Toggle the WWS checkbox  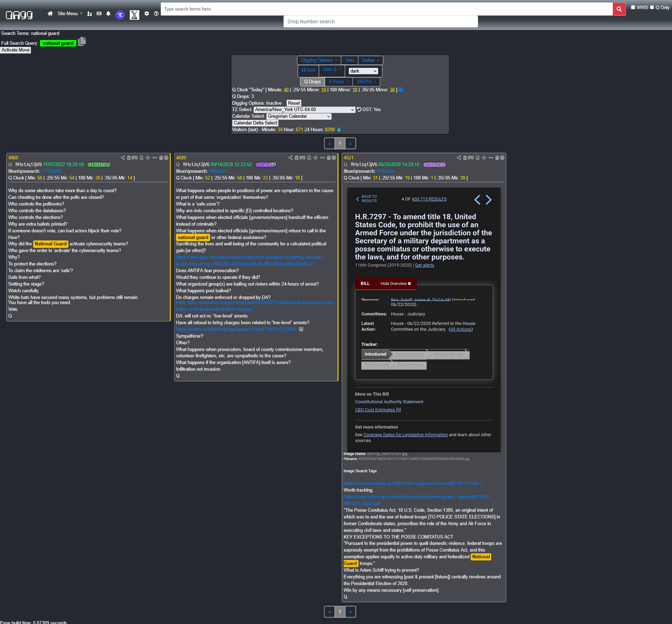pos(633,7)
